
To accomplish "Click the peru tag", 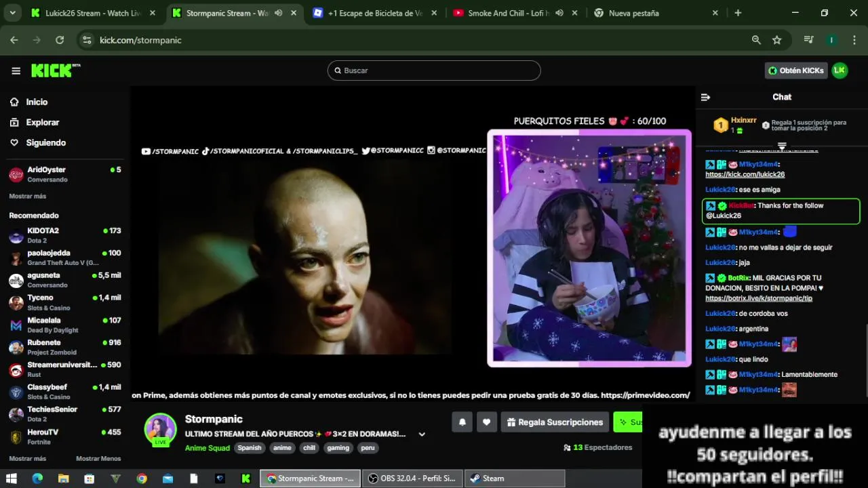I will point(368,448).
